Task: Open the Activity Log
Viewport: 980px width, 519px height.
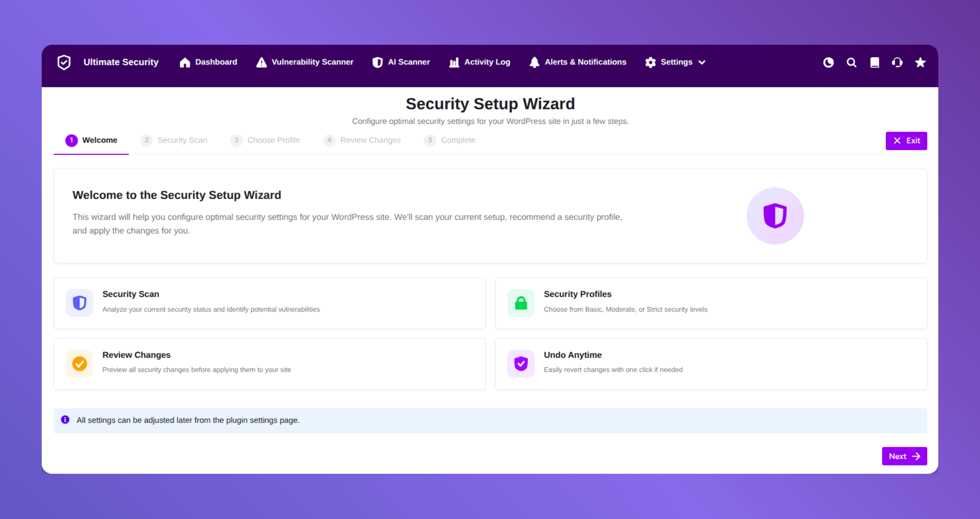Action: coord(480,62)
